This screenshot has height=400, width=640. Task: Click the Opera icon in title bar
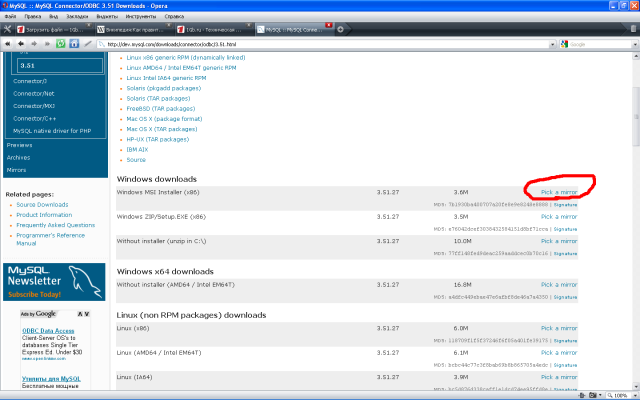tap(7, 5)
